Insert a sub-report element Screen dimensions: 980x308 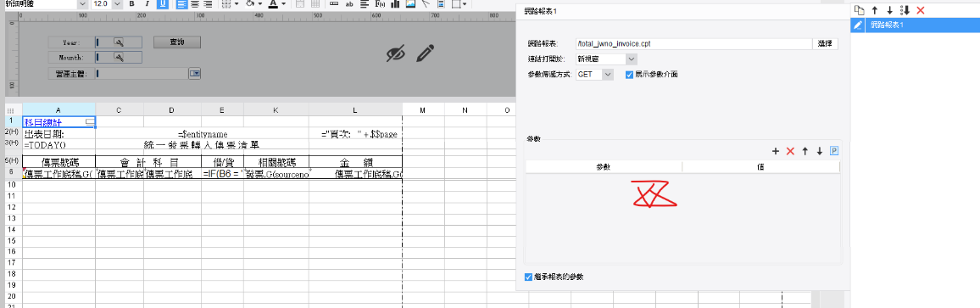[x=441, y=3]
